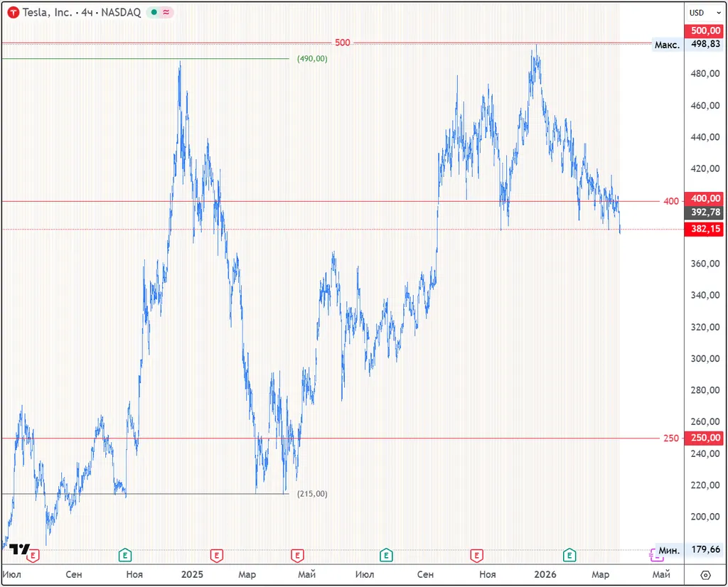Select the gray 215,00 horizontal line

pyautogui.click(x=142, y=493)
